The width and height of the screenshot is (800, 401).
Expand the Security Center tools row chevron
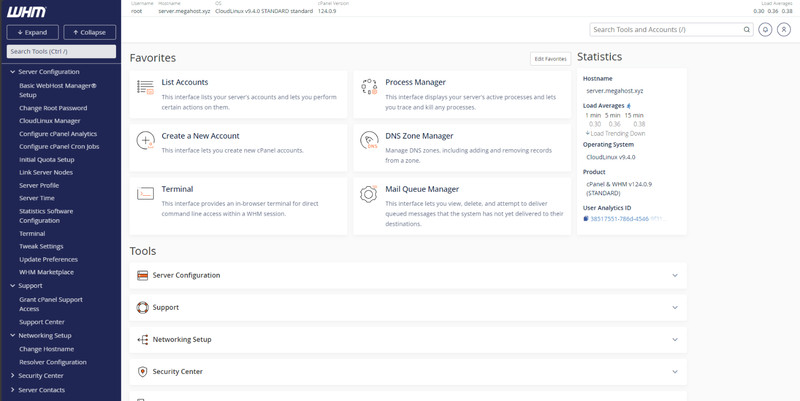point(674,372)
